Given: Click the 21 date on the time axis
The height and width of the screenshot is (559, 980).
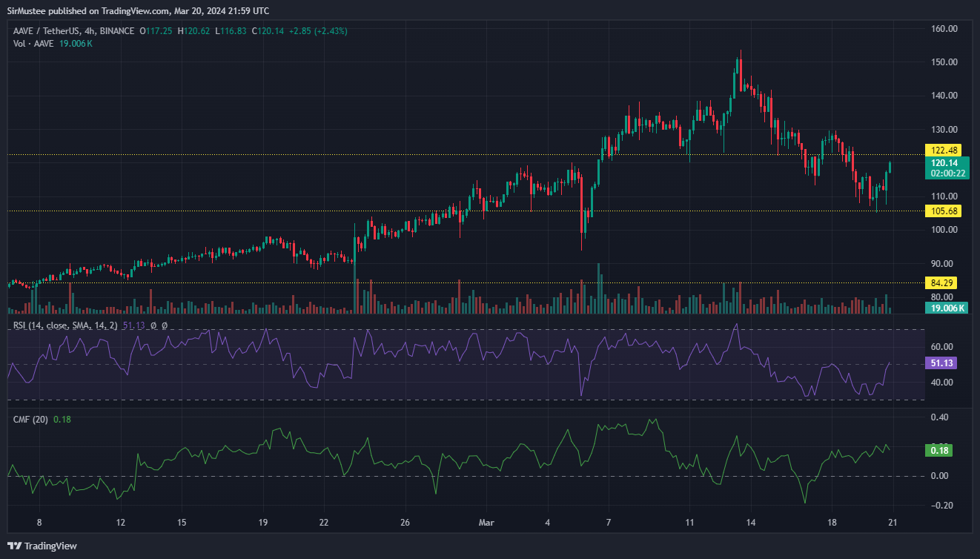Looking at the screenshot, I should coord(893,523).
